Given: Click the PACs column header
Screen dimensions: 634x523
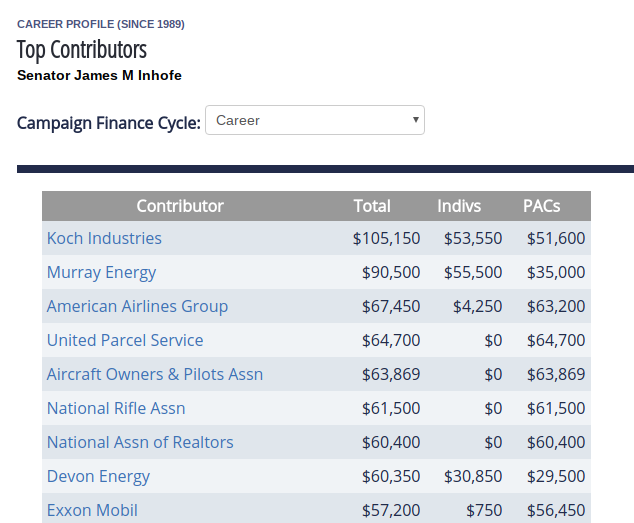Looking at the screenshot, I should [x=541, y=206].
